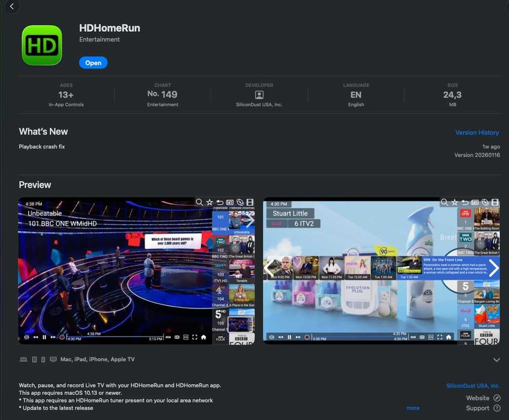509x420 pixels.
Task: Click the Language "EN" value
Action: (356, 95)
